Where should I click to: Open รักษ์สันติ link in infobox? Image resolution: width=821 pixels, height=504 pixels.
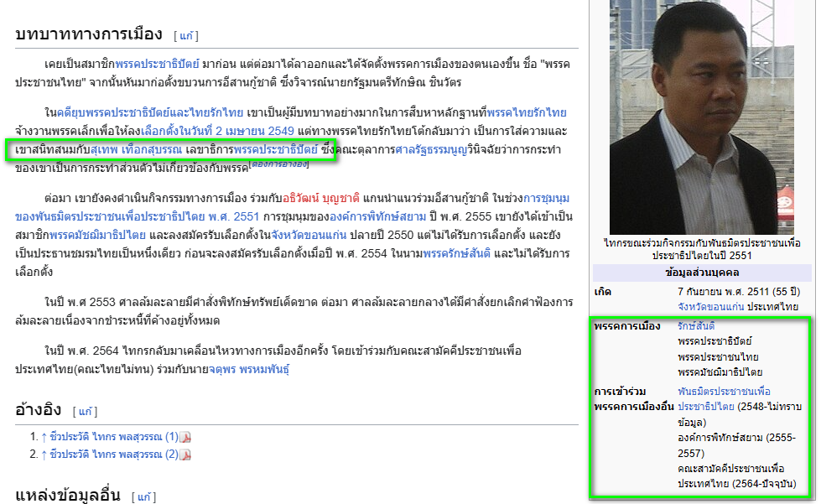coord(696,326)
